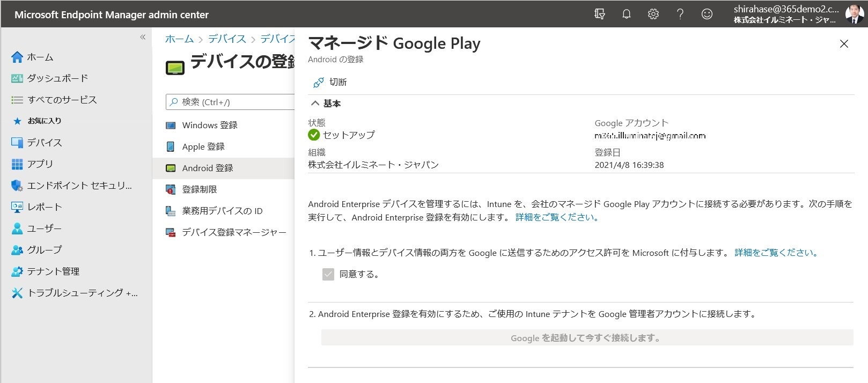Image resolution: width=868 pixels, height=383 pixels.
Task: Click the Endpoint Security shield icon
Action: pyautogui.click(x=17, y=186)
